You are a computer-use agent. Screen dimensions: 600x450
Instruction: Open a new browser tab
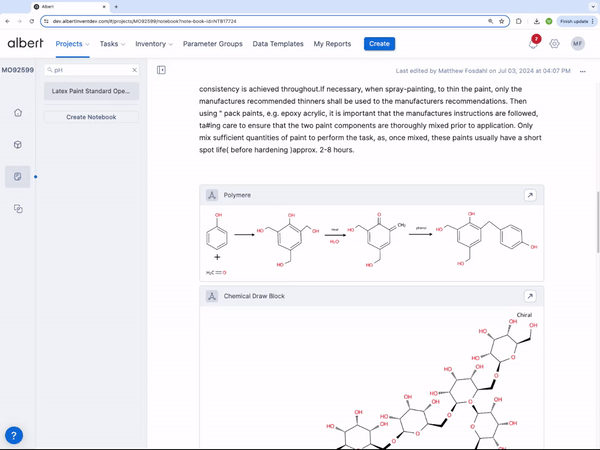coord(116,7)
